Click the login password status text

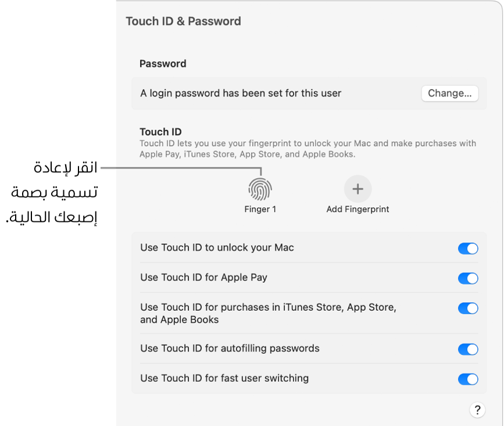(x=241, y=93)
